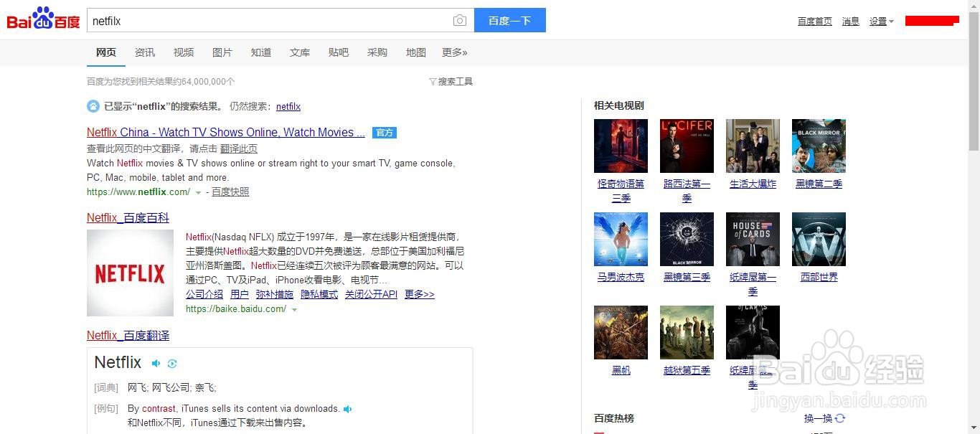Open the 设置 dropdown menu
Viewport: 980px width, 434px height.
click(881, 22)
